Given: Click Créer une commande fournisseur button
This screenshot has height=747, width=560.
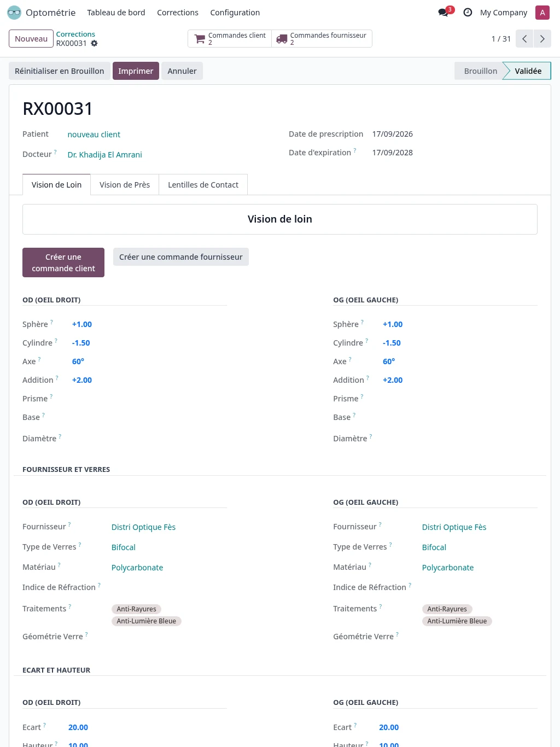Looking at the screenshot, I should coord(181,257).
